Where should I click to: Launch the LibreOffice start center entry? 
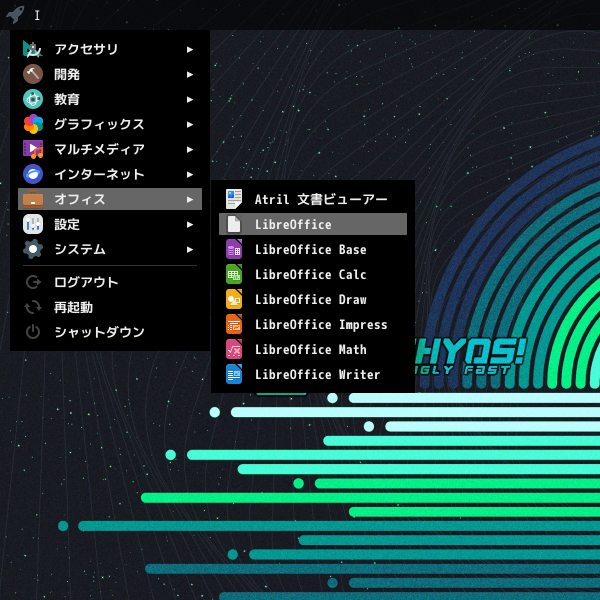tap(313, 224)
